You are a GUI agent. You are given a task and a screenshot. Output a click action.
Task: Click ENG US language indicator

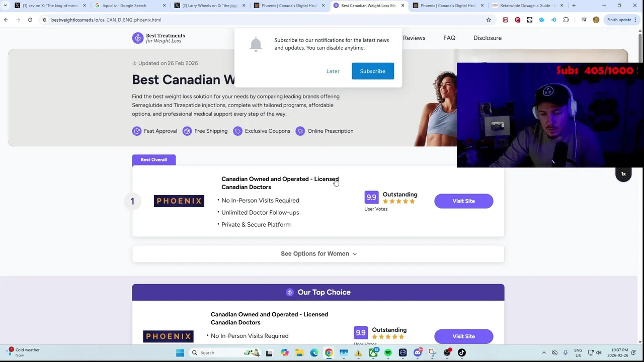coord(578,352)
